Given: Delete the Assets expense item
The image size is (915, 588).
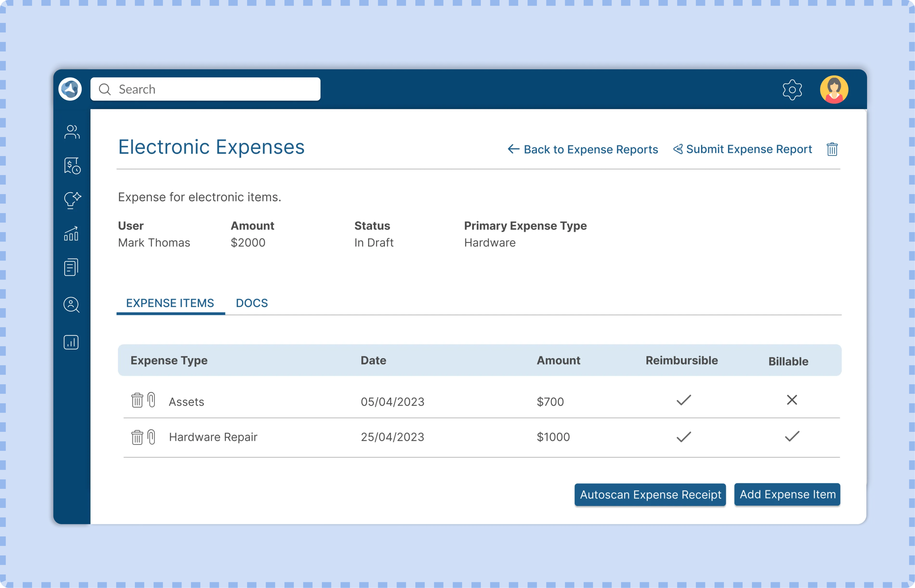Looking at the screenshot, I should tap(137, 400).
